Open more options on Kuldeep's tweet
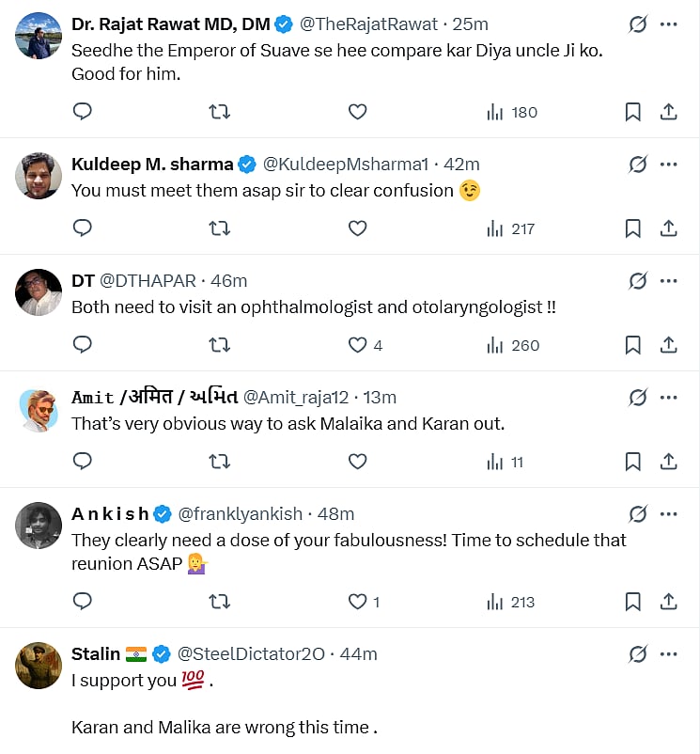The height and width of the screenshot is (754, 700). pyautogui.click(x=669, y=165)
